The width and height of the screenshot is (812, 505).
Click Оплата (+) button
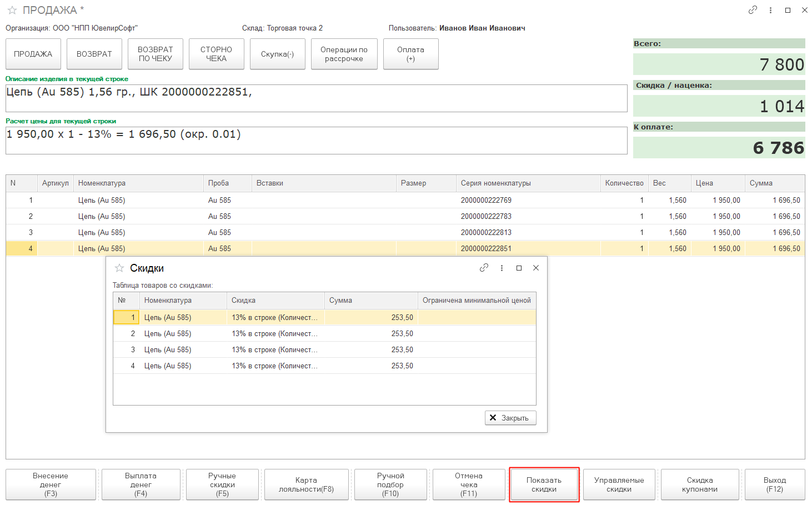tap(411, 54)
